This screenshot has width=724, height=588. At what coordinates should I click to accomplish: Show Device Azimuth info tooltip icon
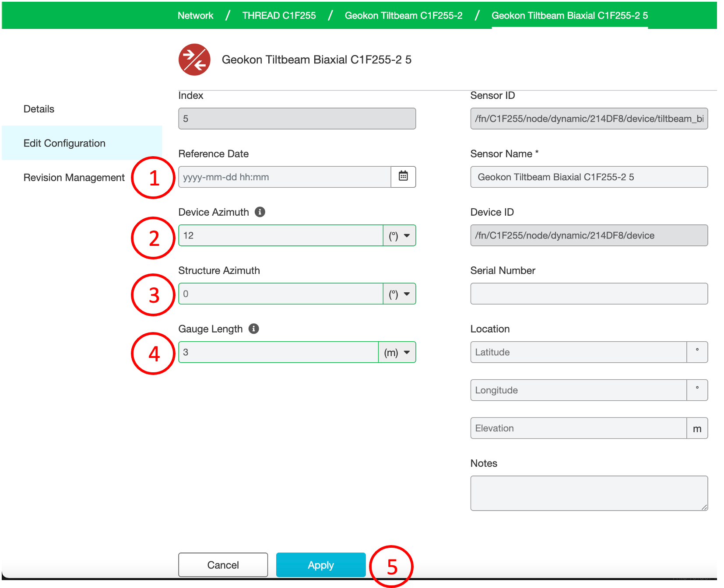[260, 212]
